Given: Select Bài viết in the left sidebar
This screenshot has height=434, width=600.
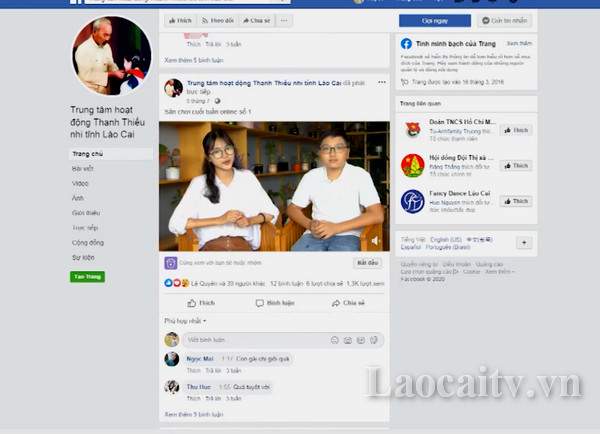Looking at the screenshot, I should pyautogui.click(x=83, y=168).
